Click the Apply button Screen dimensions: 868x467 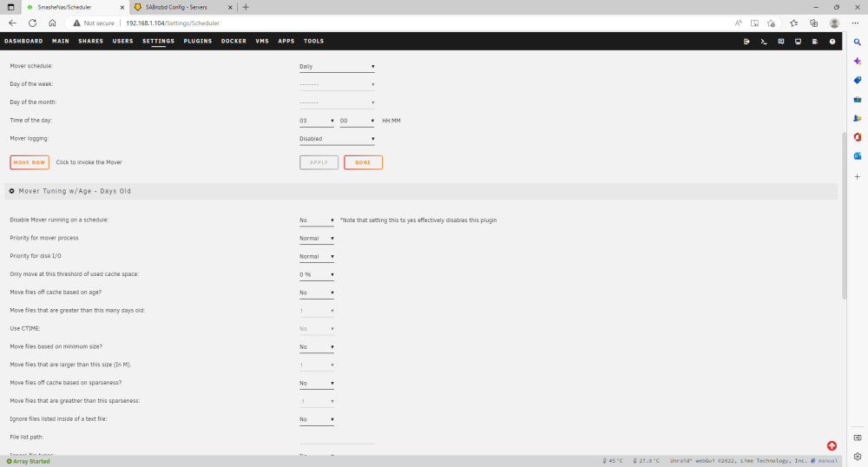click(x=319, y=162)
